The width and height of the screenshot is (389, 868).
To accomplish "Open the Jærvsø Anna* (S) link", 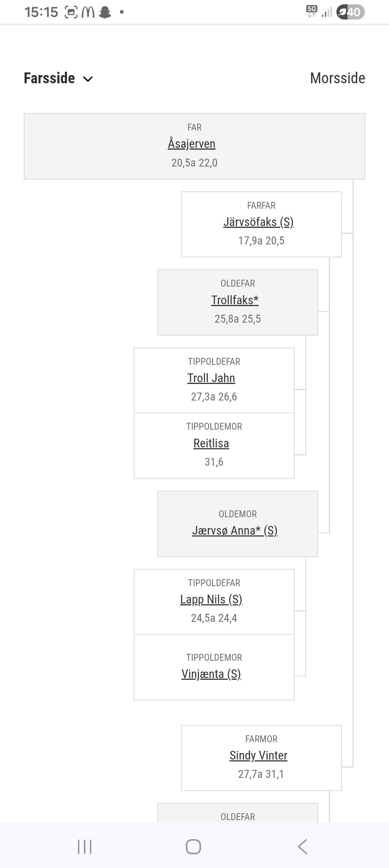I will (x=235, y=530).
